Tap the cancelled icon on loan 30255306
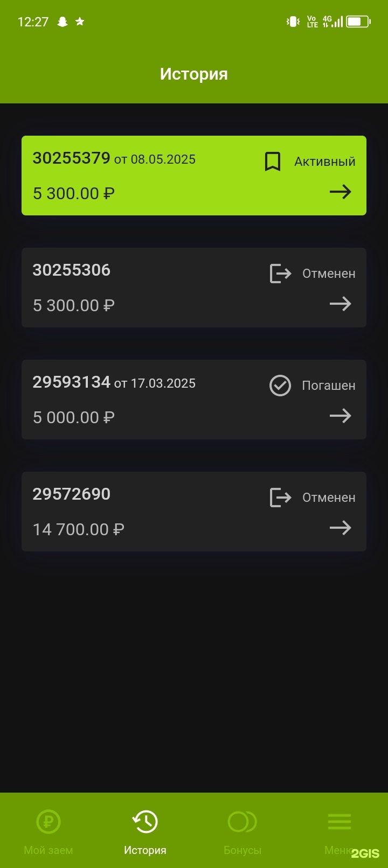The image size is (388, 868). click(x=280, y=274)
